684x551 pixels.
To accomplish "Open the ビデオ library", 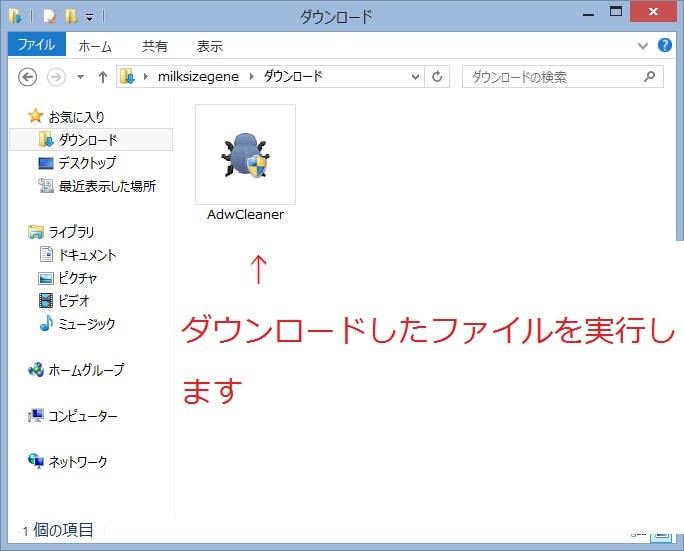I will [x=74, y=301].
